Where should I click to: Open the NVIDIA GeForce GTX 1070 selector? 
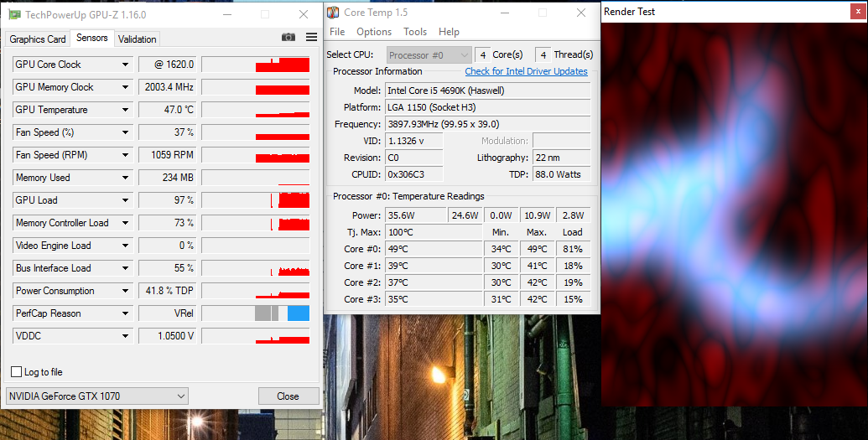pyautogui.click(x=97, y=396)
